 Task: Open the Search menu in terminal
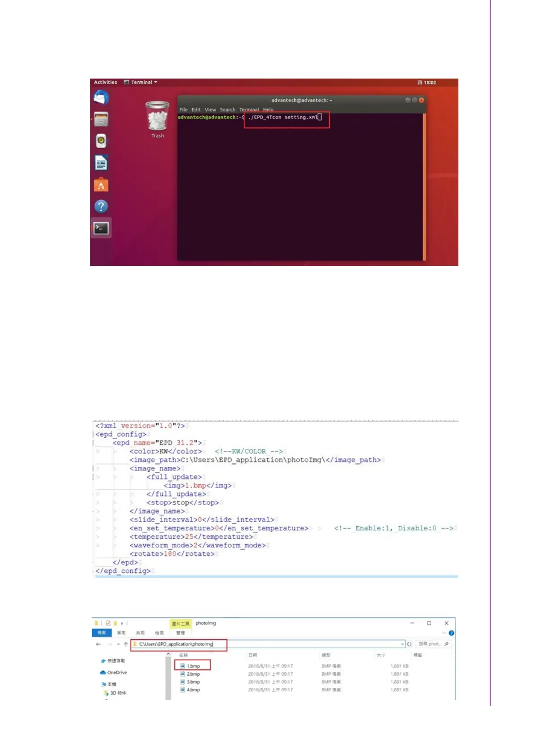pos(227,110)
